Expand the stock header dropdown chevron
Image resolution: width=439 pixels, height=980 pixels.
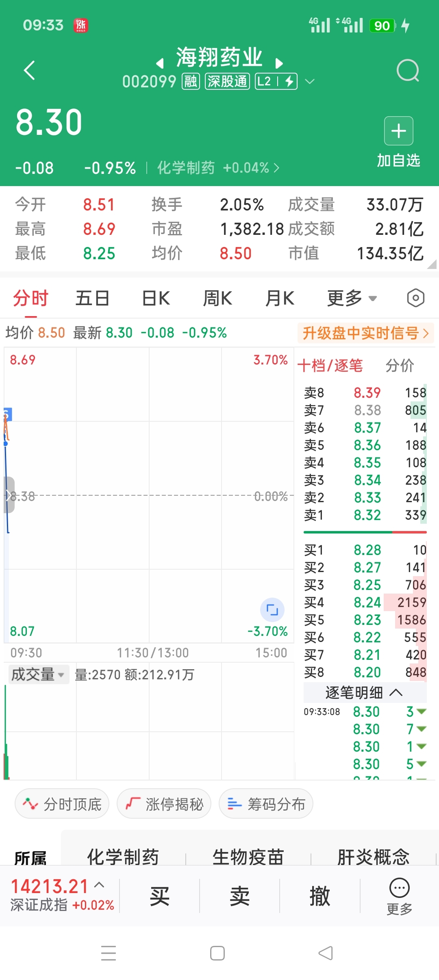pyautogui.click(x=310, y=81)
